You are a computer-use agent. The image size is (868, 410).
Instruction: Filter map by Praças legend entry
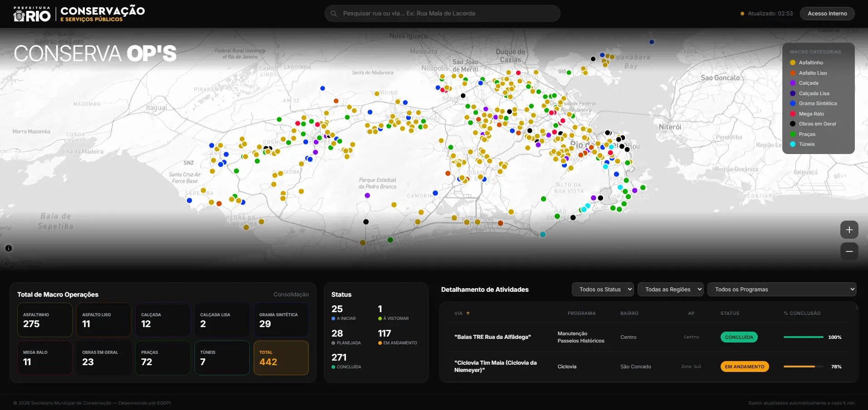point(802,134)
